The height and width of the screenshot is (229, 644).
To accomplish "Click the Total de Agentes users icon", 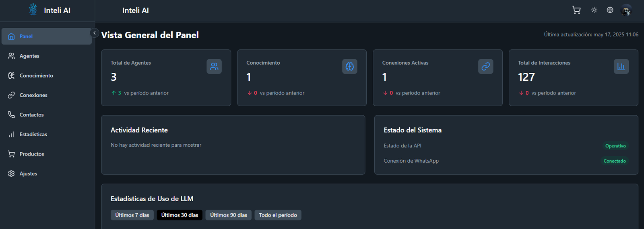I will [214, 66].
